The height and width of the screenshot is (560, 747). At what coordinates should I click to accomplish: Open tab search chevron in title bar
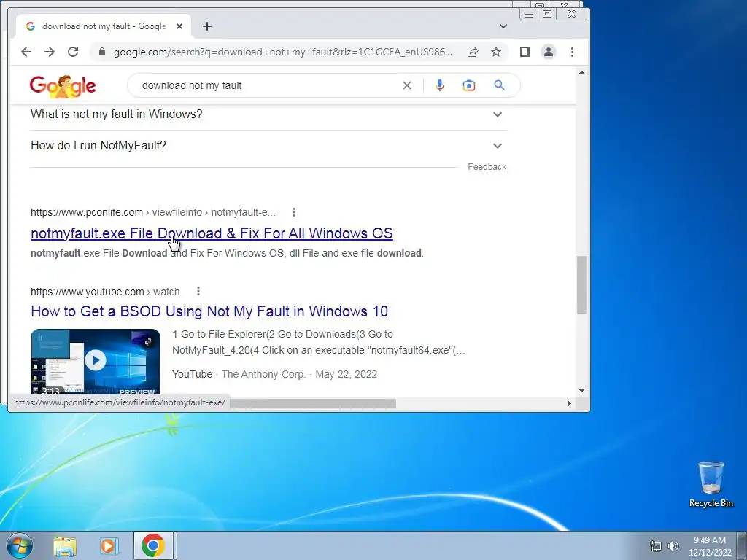point(503,26)
